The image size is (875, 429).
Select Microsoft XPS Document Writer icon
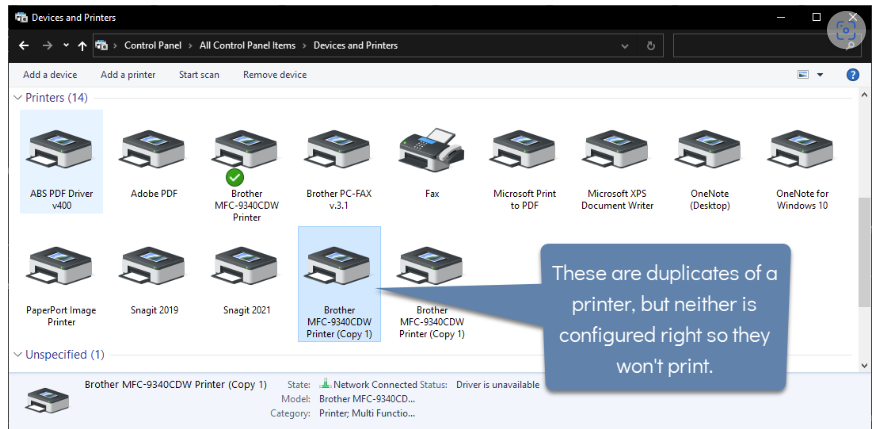tap(617, 150)
